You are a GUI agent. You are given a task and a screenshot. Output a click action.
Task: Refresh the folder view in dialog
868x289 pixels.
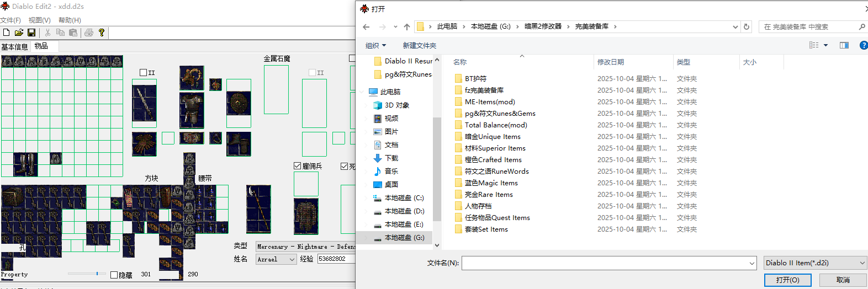coord(747,26)
